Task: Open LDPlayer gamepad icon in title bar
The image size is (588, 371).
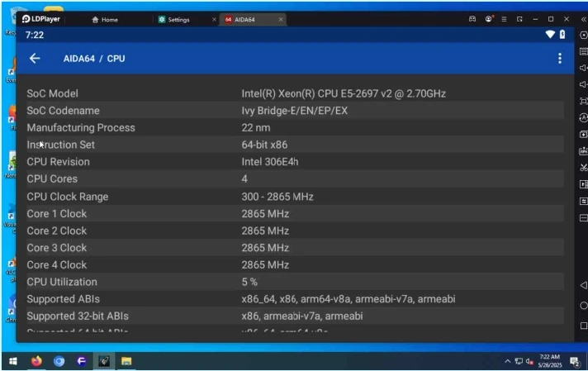Action: [x=472, y=19]
